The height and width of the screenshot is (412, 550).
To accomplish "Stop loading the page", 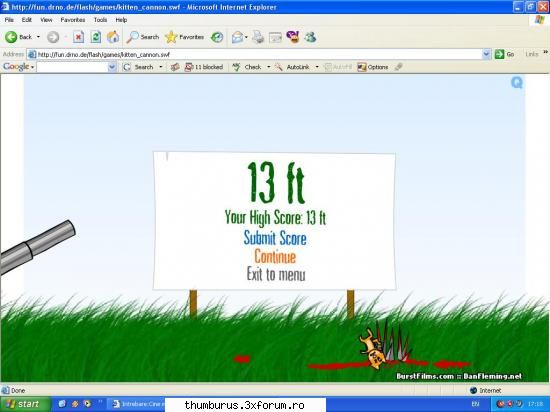I will point(78,37).
